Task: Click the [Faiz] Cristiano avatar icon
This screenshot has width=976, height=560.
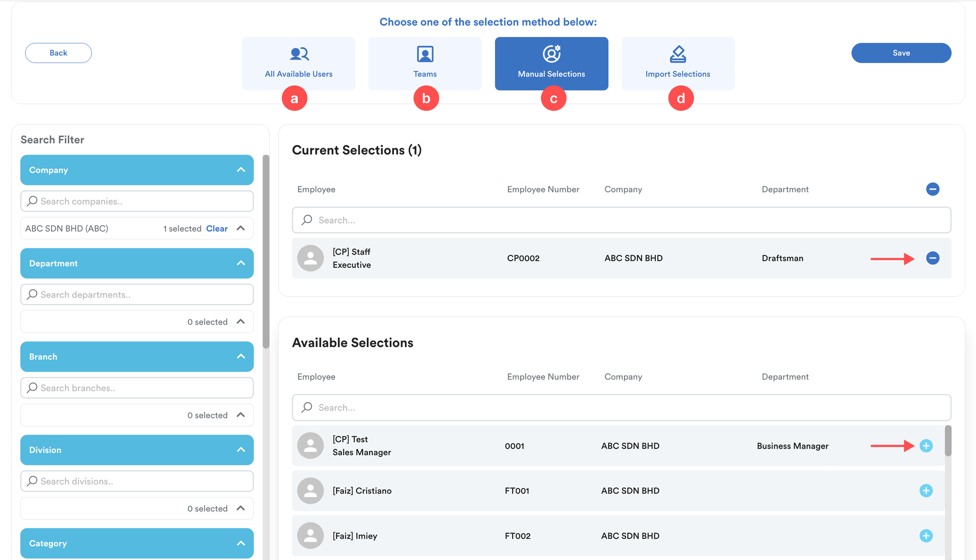Action: [310, 491]
